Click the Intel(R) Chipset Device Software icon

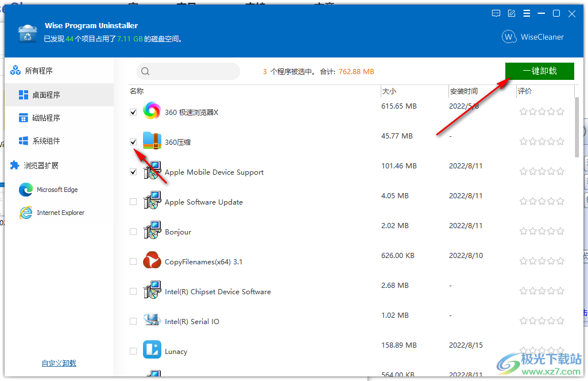[152, 290]
